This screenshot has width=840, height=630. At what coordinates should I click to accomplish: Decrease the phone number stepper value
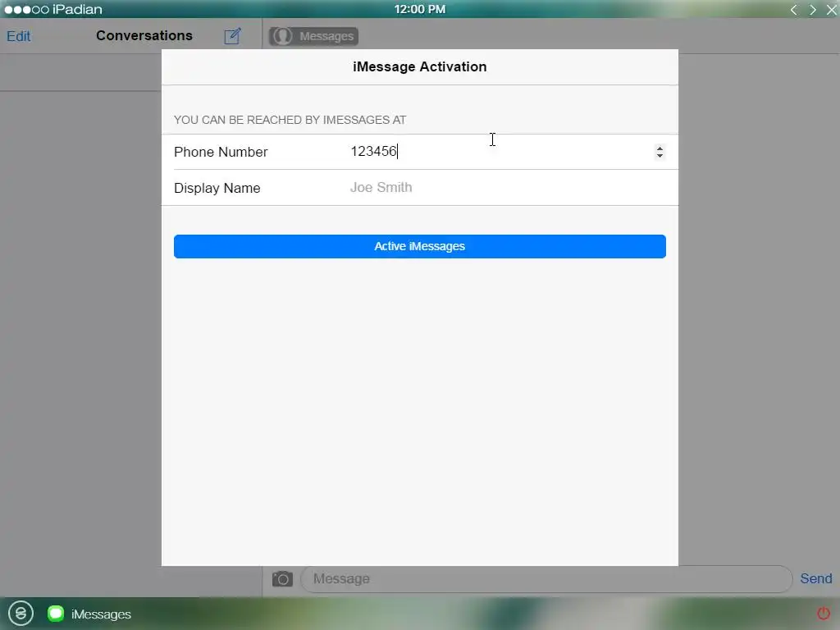tap(660, 156)
